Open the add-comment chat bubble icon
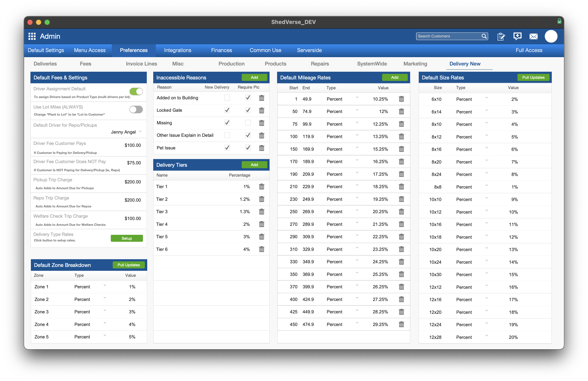Viewport: 588px width, 381px height. [517, 36]
